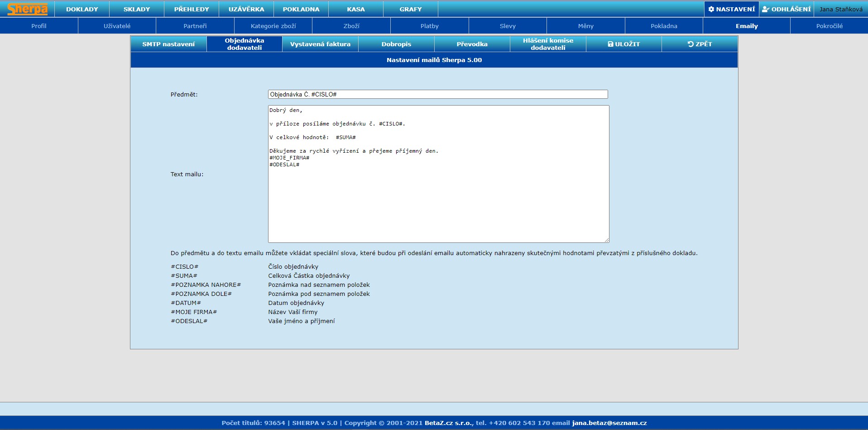Select Vystavená faktura email tab
This screenshot has width=868, height=430.
(320, 44)
